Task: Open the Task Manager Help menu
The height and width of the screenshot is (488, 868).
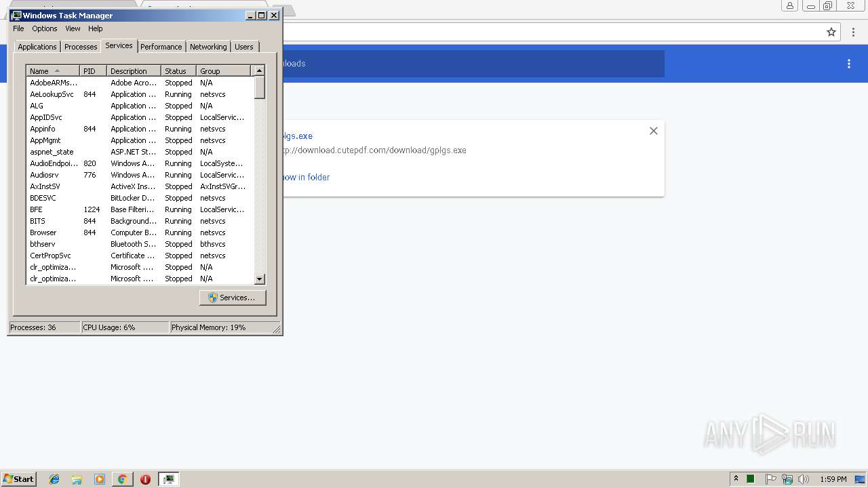Action: [x=96, y=28]
